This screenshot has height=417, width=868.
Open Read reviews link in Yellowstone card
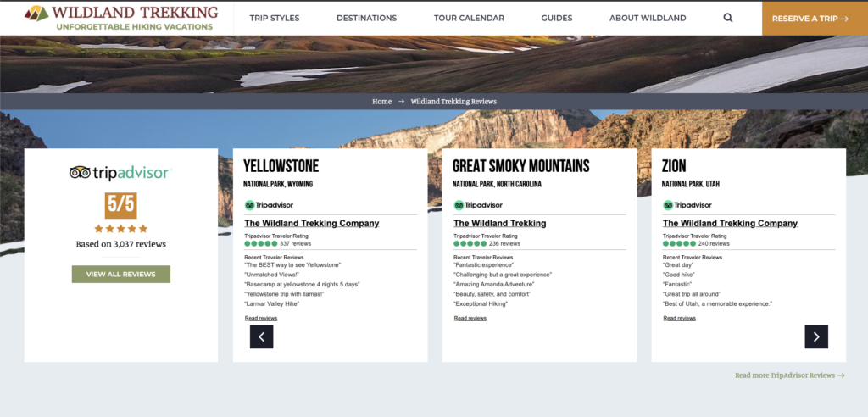261,319
